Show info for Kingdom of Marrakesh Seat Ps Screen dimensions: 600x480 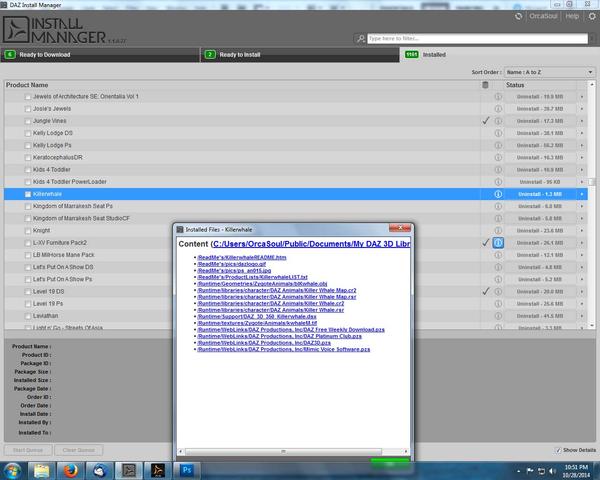click(x=498, y=206)
